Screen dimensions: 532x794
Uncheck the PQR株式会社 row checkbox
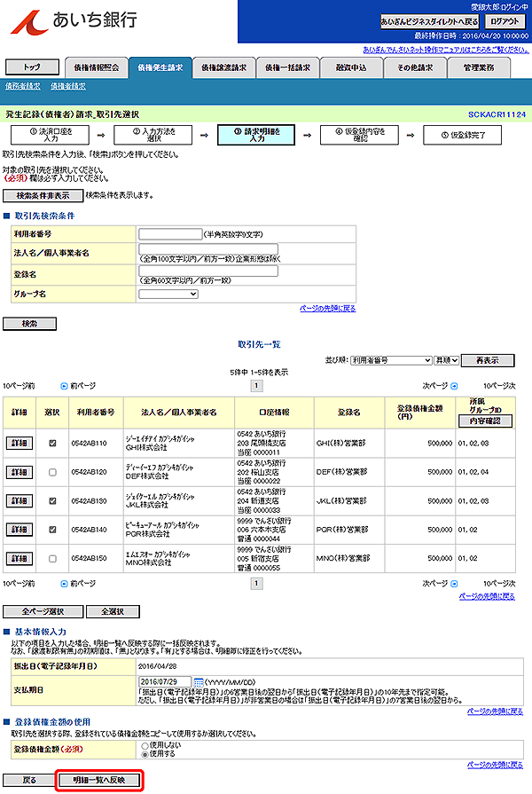click(52, 530)
